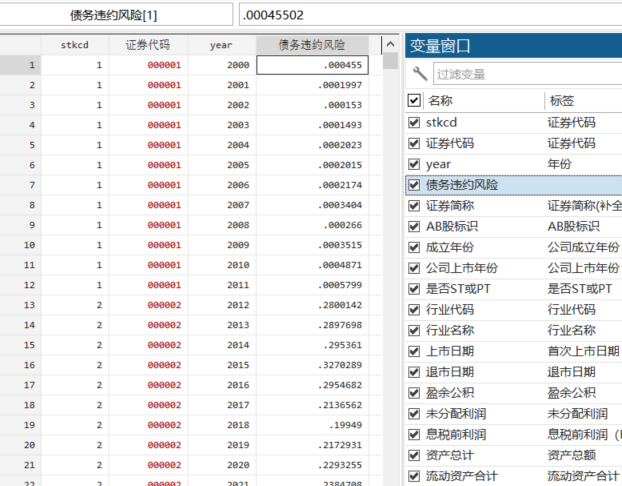Toggle checkbox for 行业代码 variable
This screenshot has width=622, height=486.
click(x=414, y=310)
